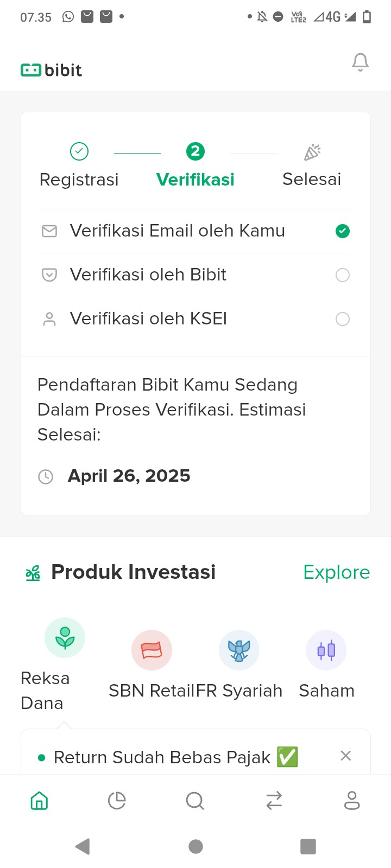Open the notification bell
Screen dimensions: 391x868
point(360,62)
